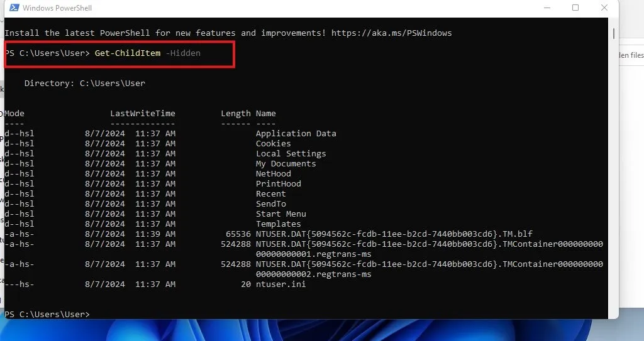Select the Start Menu directory entry

280,214
